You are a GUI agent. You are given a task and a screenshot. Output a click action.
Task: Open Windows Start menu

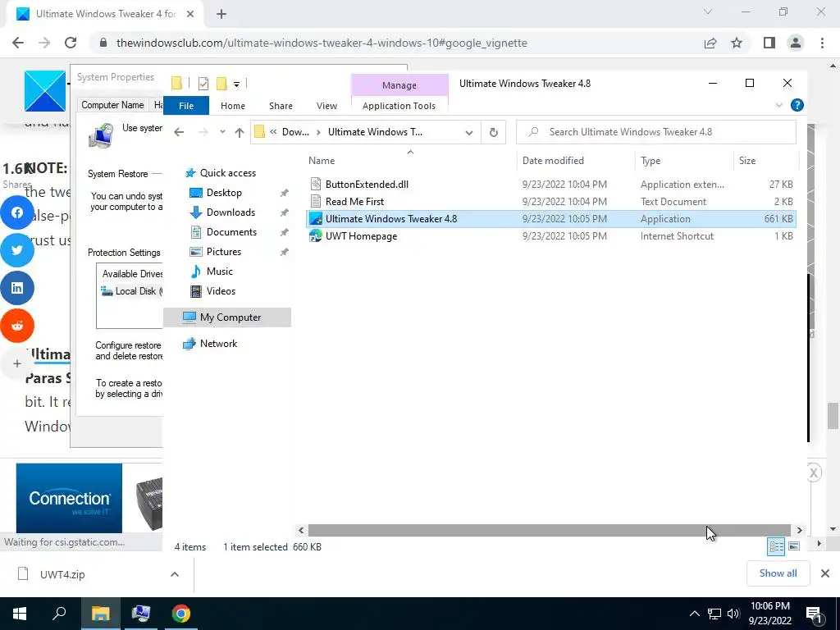[20, 614]
